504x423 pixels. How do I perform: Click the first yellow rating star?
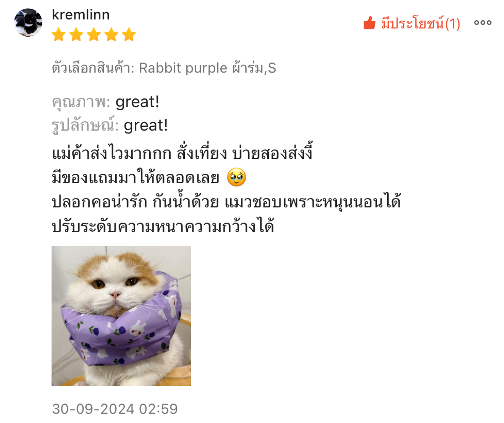tap(59, 34)
